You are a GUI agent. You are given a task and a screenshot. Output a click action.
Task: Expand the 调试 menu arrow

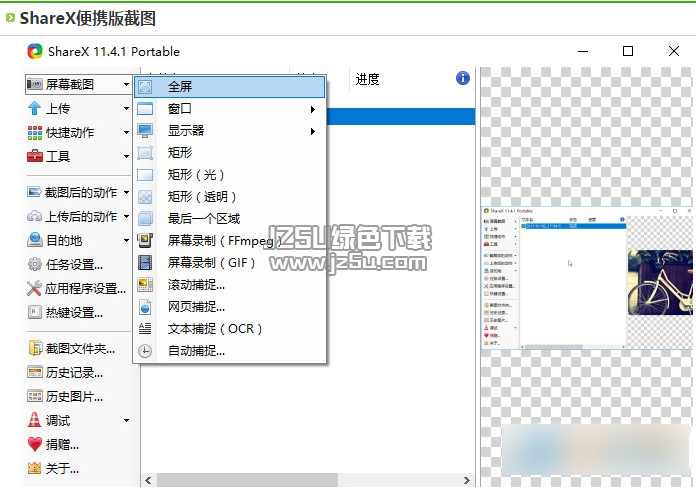126,420
